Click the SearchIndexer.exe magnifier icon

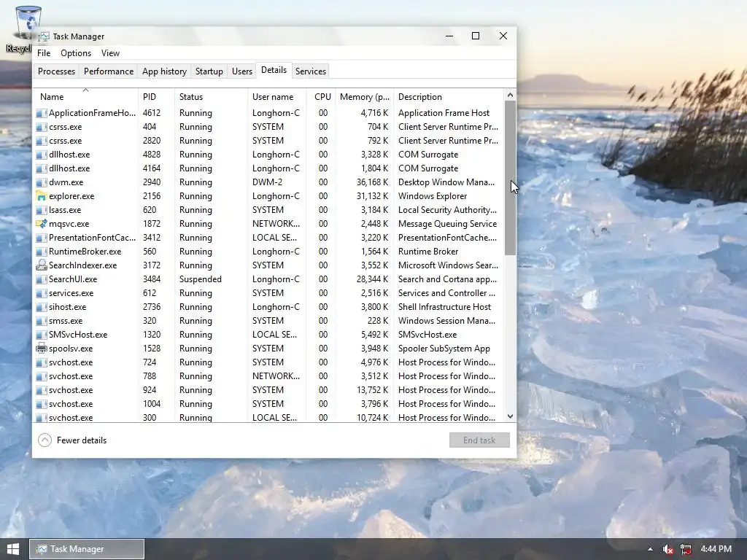[x=42, y=265]
